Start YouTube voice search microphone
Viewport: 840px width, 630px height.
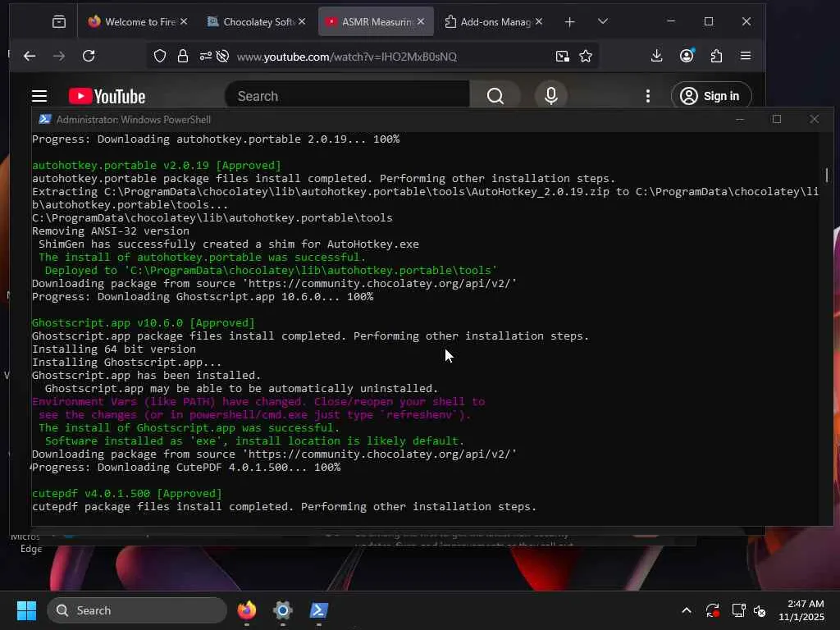(550, 95)
